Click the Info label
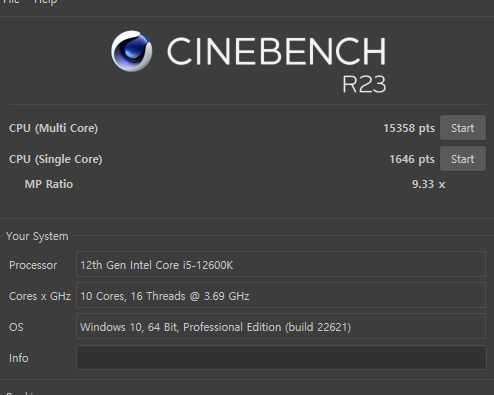Viewport: 494px width, 395px height. coord(19,358)
